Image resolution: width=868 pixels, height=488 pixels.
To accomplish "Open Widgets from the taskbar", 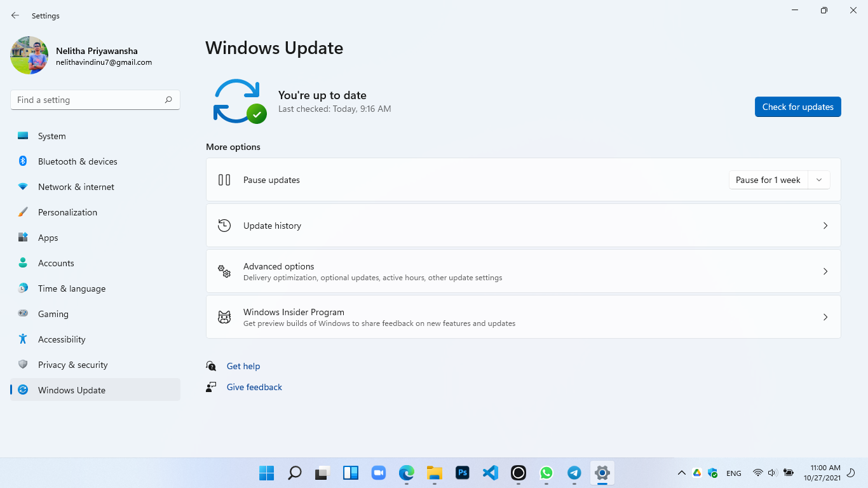I will [351, 473].
